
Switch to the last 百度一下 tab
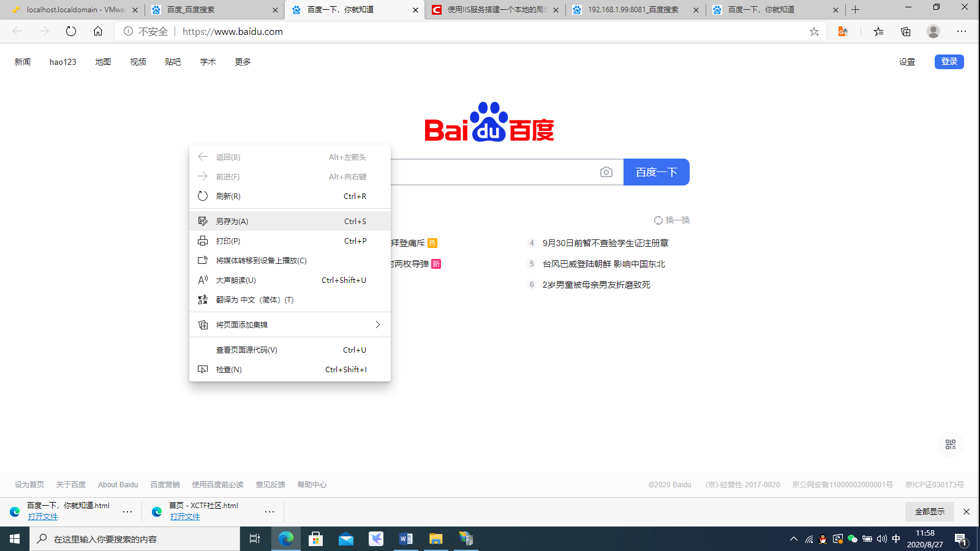click(x=775, y=10)
